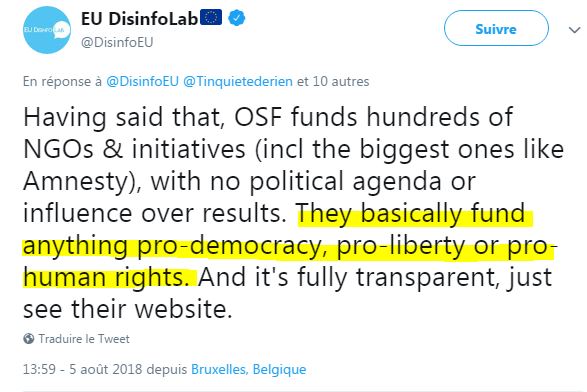Click the yellow highlighted 'They basically fund' line
This screenshot has height=392, width=587.
click(x=415, y=214)
